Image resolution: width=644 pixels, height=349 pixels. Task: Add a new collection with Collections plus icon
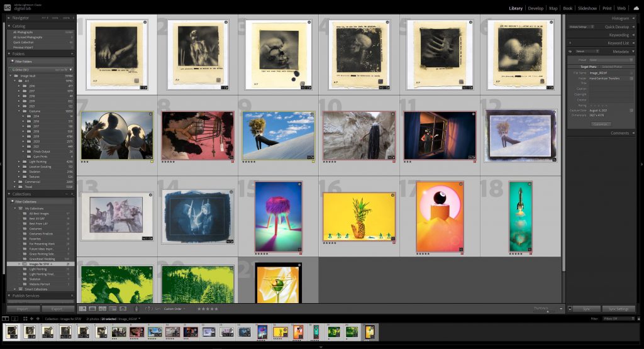coord(72,194)
